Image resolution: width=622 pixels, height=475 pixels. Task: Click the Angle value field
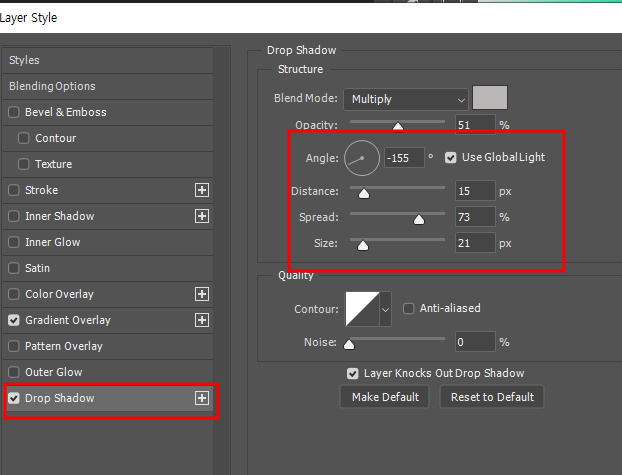coord(404,158)
